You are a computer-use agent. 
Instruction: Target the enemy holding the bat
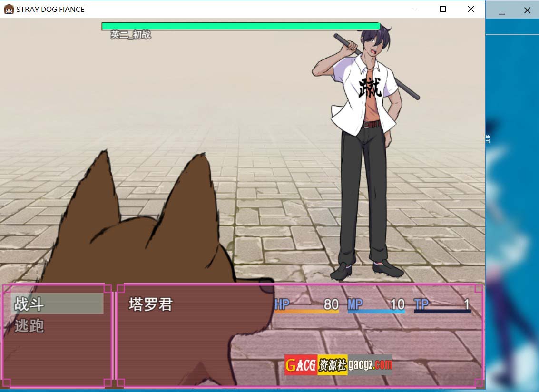(x=366, y=152)
